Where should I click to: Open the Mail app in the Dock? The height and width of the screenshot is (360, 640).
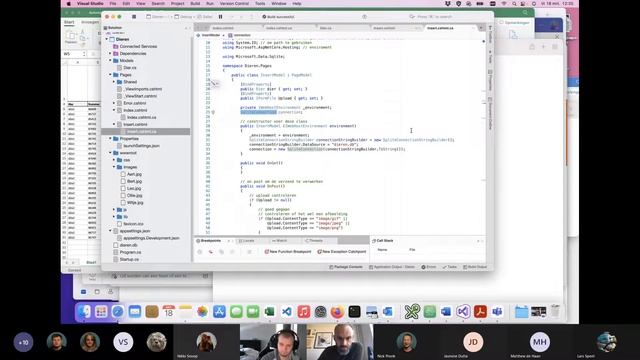(x=135, y=312)
